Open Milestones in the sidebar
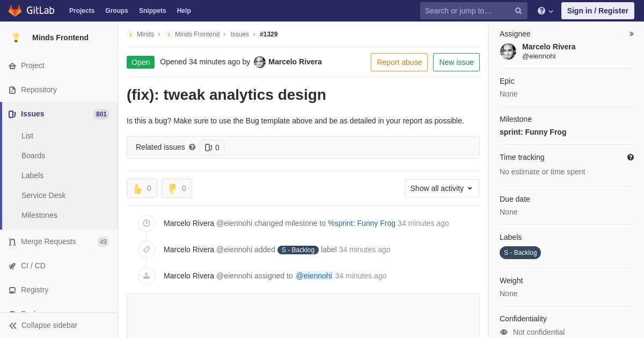644x338 pixels. [x=39, y=215]
